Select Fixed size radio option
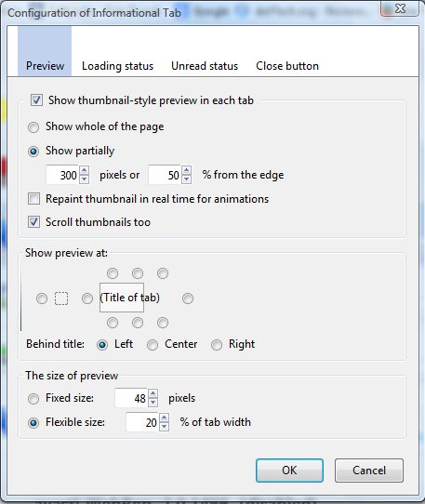This screenshot has height=504, width=425. (x=33, y=399)
